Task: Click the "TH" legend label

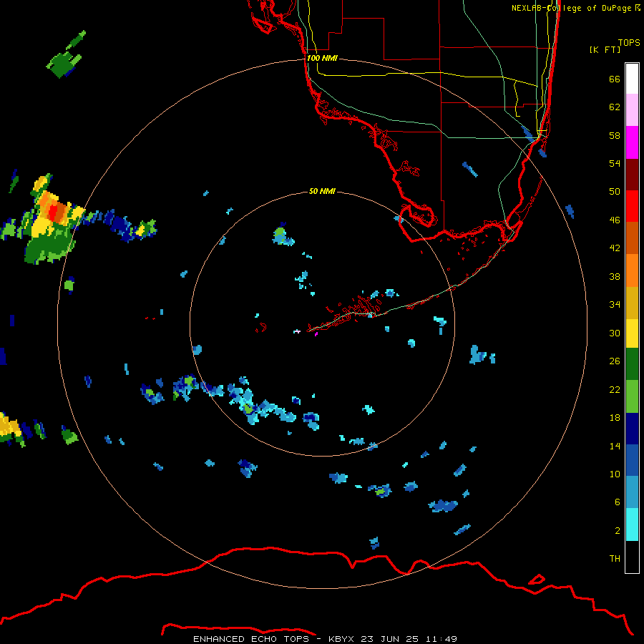Action: [x=615, y=559]
